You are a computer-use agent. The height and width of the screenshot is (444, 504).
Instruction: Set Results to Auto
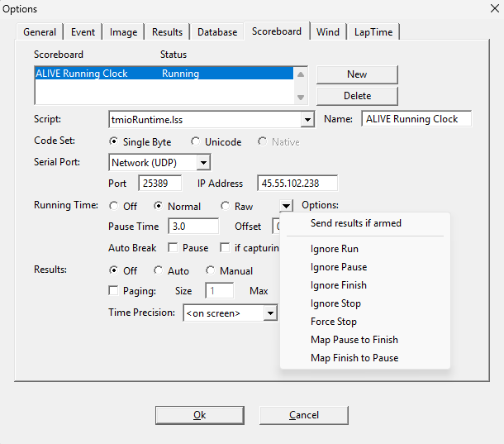(171, 270)
